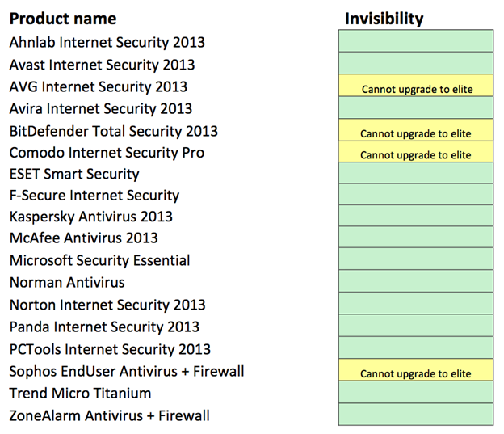Click Sophos's Cannot upgrade to elite cell
Viewport: 504px width, 434px height.
[x=416, y=373]
